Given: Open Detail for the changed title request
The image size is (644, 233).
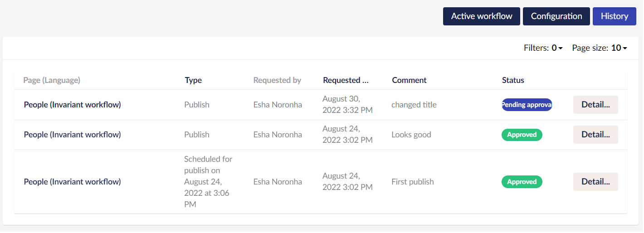Looking at the screenshot, I should 595,105.
